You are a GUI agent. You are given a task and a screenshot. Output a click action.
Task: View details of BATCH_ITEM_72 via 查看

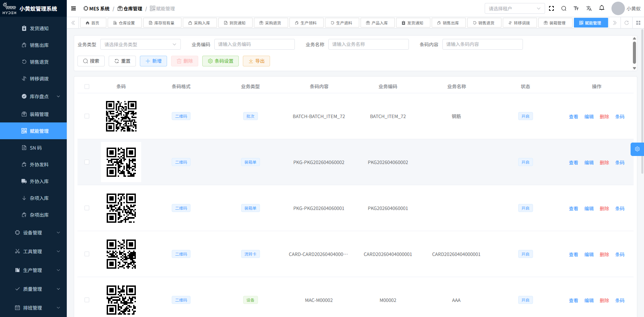(x=573, y=116)
